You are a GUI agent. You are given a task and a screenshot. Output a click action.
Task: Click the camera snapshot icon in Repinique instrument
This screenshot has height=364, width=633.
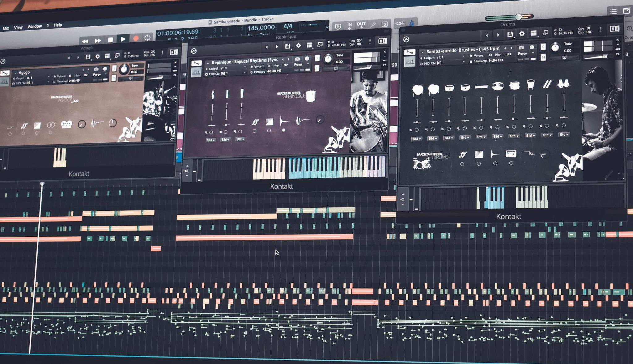[297, 59]
